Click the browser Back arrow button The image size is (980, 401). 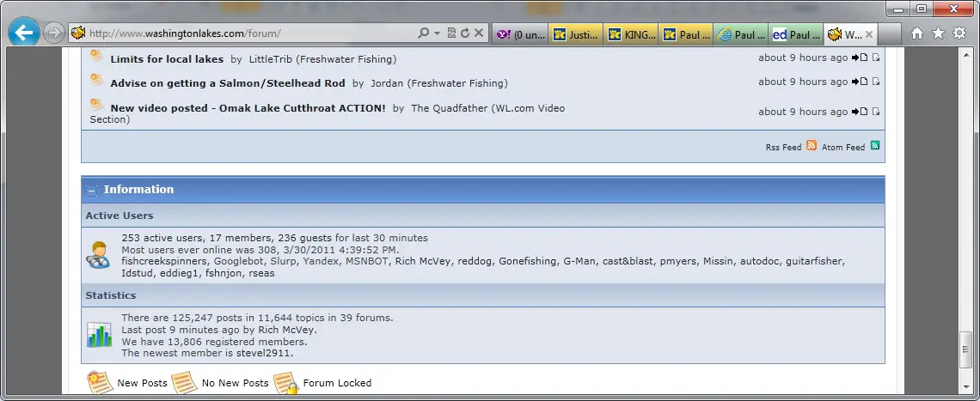[24, 33]
